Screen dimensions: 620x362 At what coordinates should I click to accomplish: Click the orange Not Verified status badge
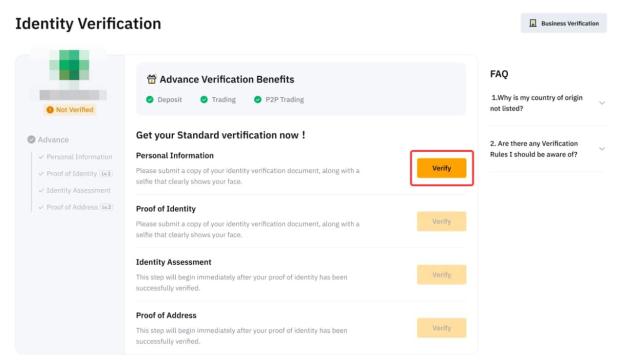pyautogui.click(x=70, y=110)
